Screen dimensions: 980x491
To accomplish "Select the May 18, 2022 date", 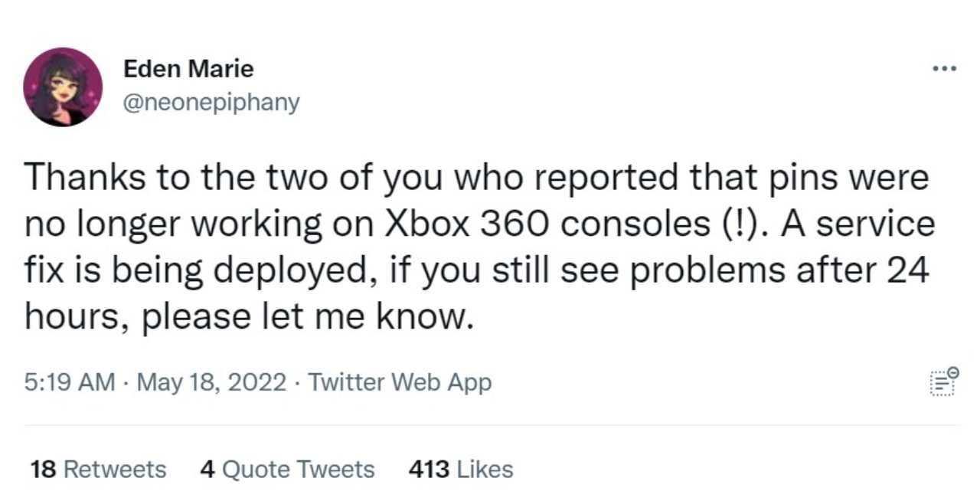I will [x=212, y=382].
